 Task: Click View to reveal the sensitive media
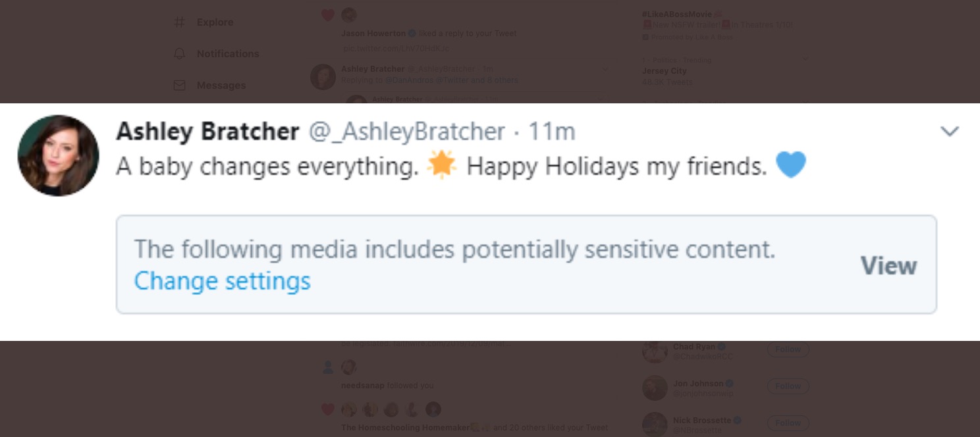tap(888, 265)
